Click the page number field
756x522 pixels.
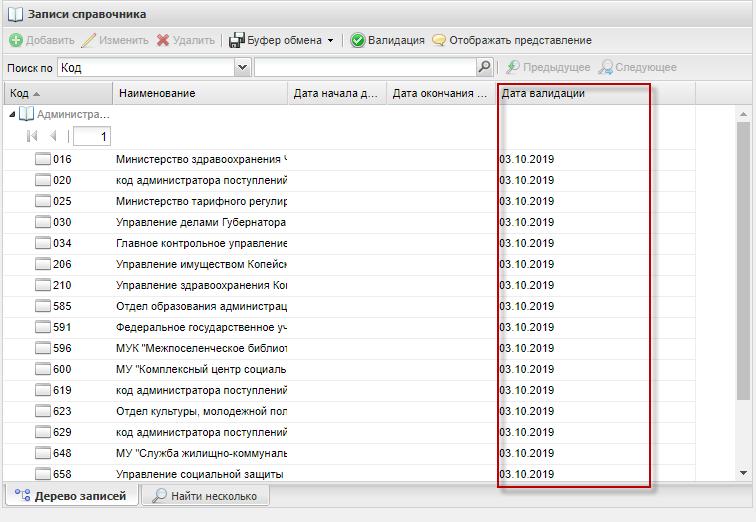coord(92,136)
